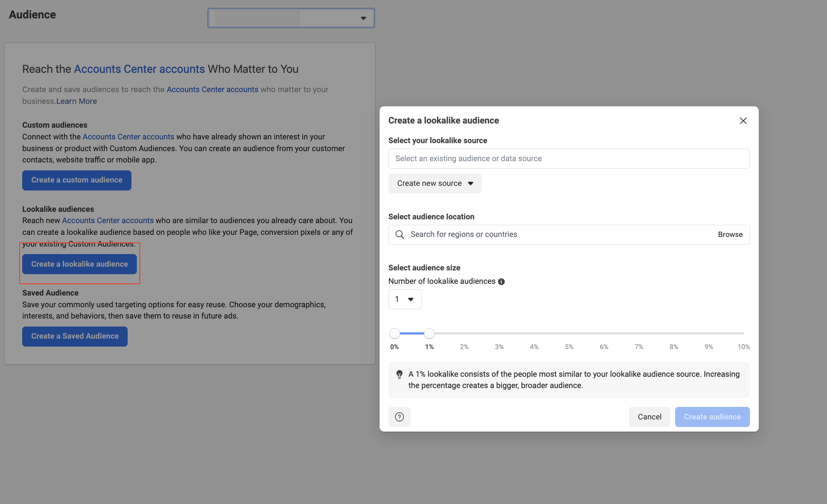Click the slider track at 5%
Viewport: 827px width, 504px height.
pyautogui.click(x=569, y=333)
